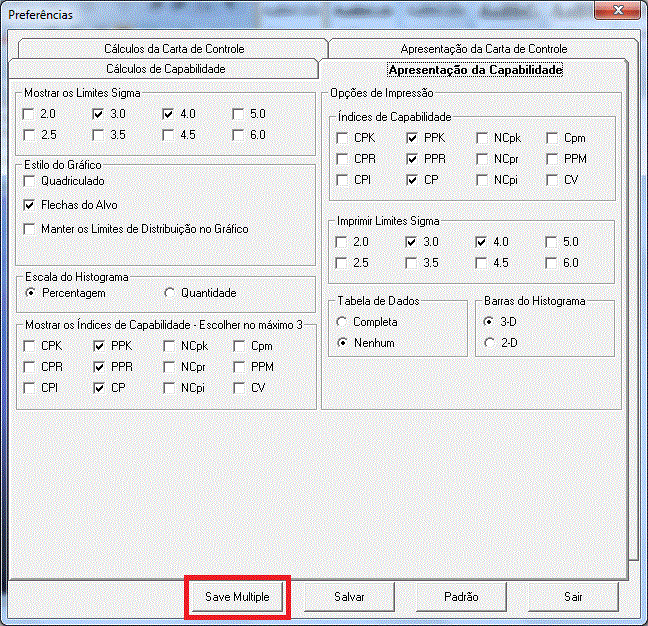Choose 2-D for Barras do Histograma
The image size is (648, 626).
[x=489, y=343]
